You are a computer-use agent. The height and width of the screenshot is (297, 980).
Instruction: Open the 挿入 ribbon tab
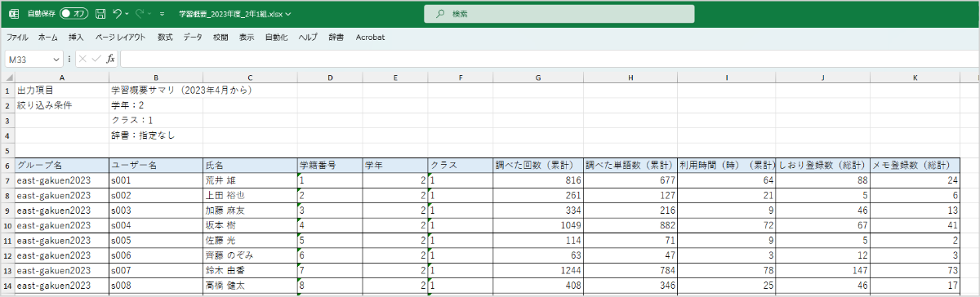(76, 38)
